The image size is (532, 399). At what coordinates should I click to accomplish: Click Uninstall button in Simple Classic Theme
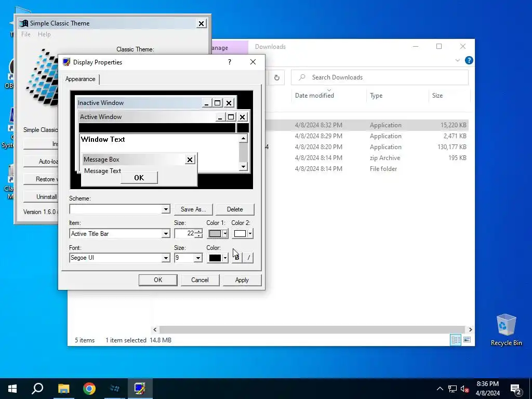41,197
